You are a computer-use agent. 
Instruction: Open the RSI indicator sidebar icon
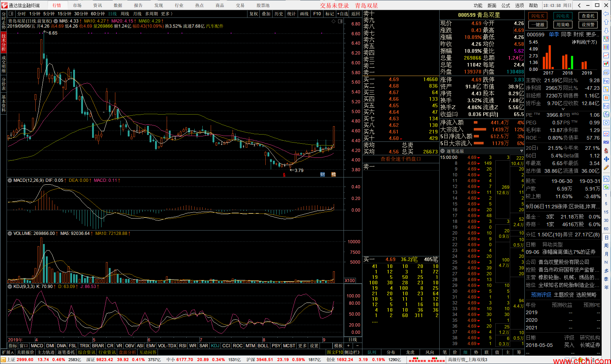click(606, 142)
